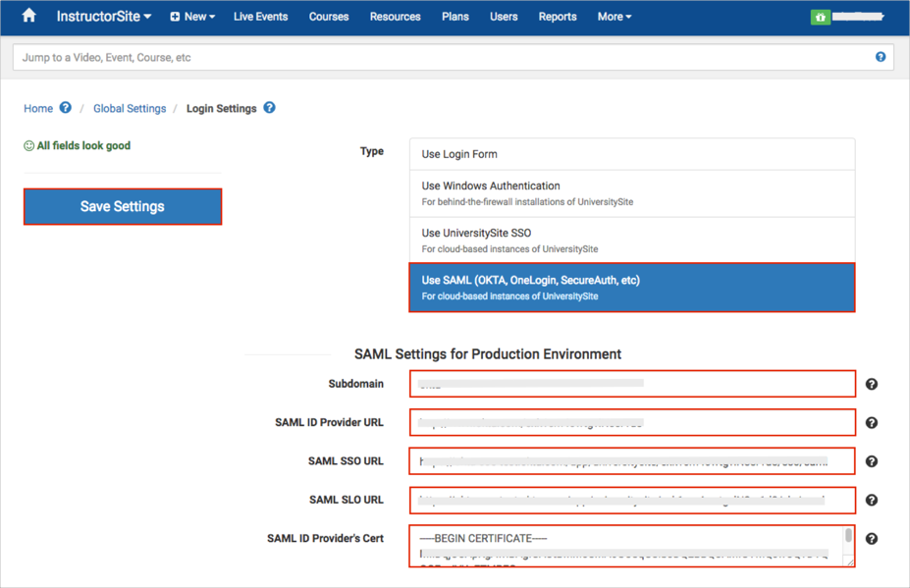Click the green user profile icon
This screenshot has width=910, height=588.
click(820, 18)
